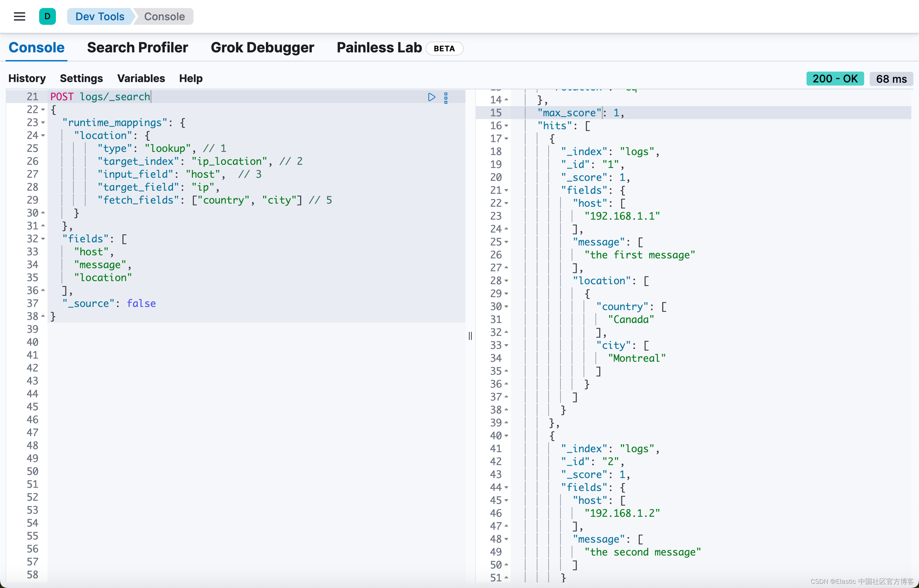Click the 200 - OK status badge
The image size is (919, 588).
(835, 78)
